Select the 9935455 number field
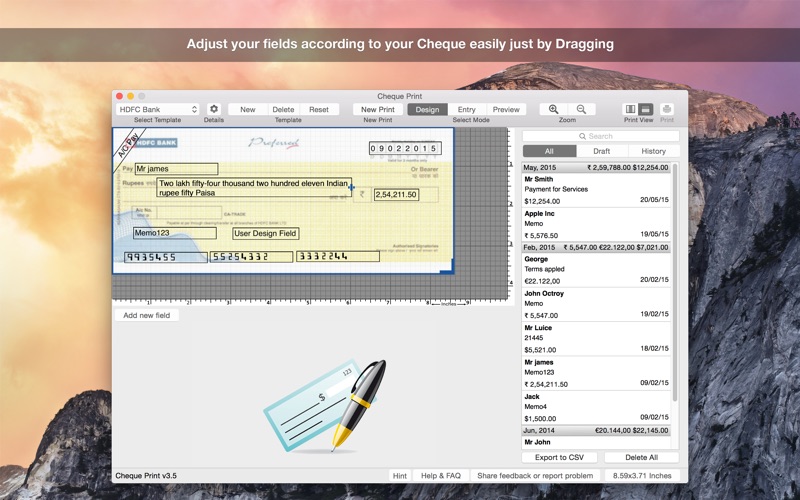The height and width of the screenshot is (500, 800). pos(166,257)
